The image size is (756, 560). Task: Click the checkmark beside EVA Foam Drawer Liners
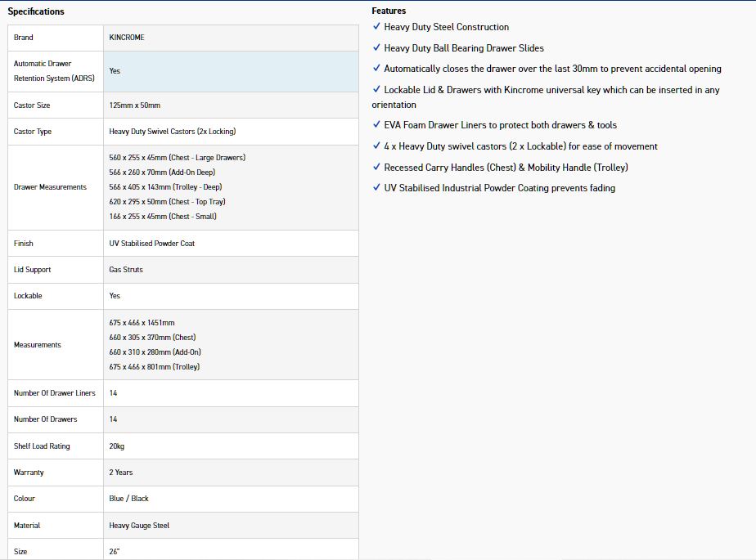(x=376, y=125)
